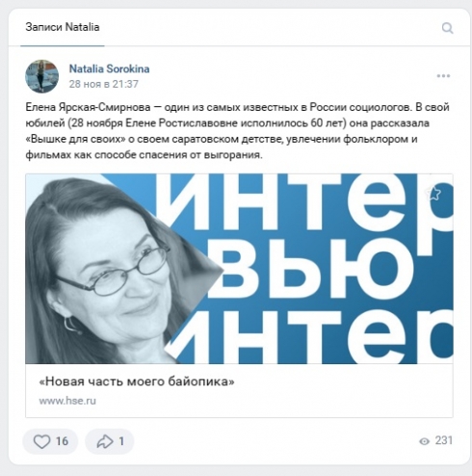
Task: Click the bottom ИНТЕР lettering on the banner
Action: coord(308,337)
